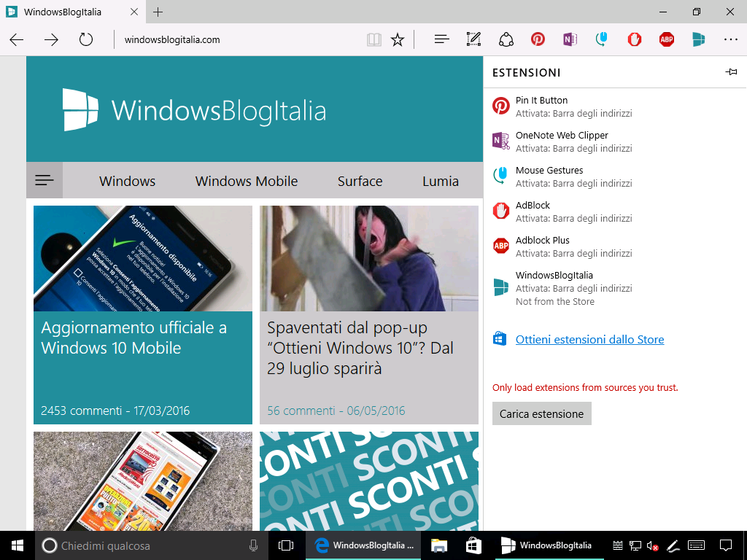Open reading view book icon
The width and height of the screenshot is (747, 560).
point(374,39)
